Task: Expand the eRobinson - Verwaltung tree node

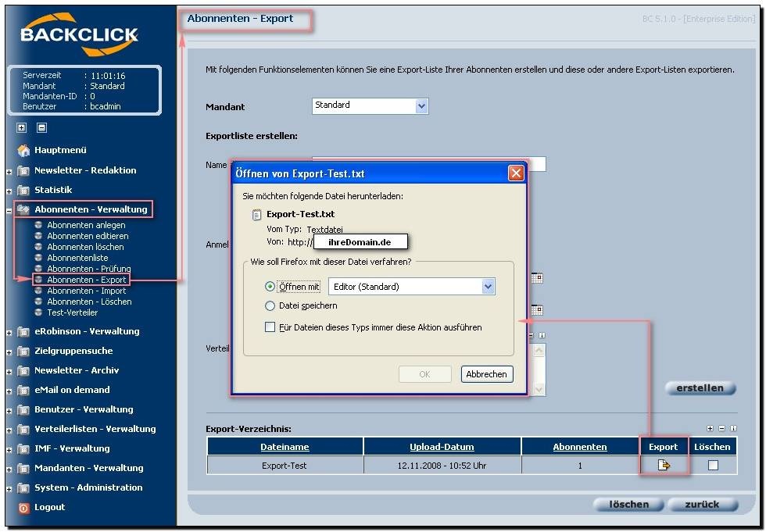Action: pyautogui.click(x=9, y=332)
